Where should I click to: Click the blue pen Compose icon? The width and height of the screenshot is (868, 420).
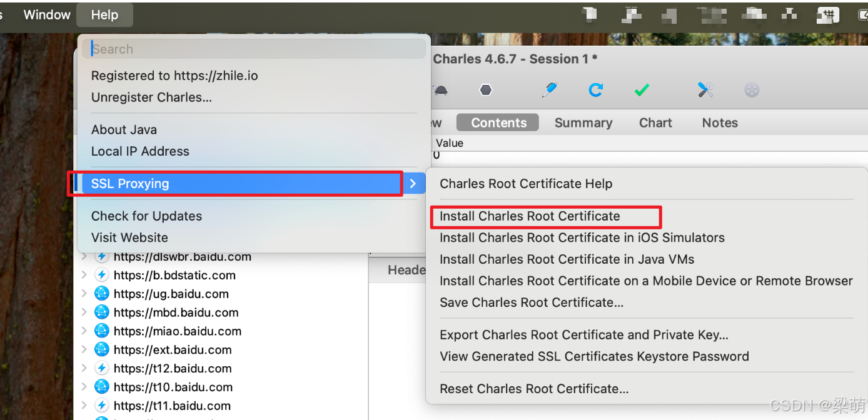click(x=548, y=90)
